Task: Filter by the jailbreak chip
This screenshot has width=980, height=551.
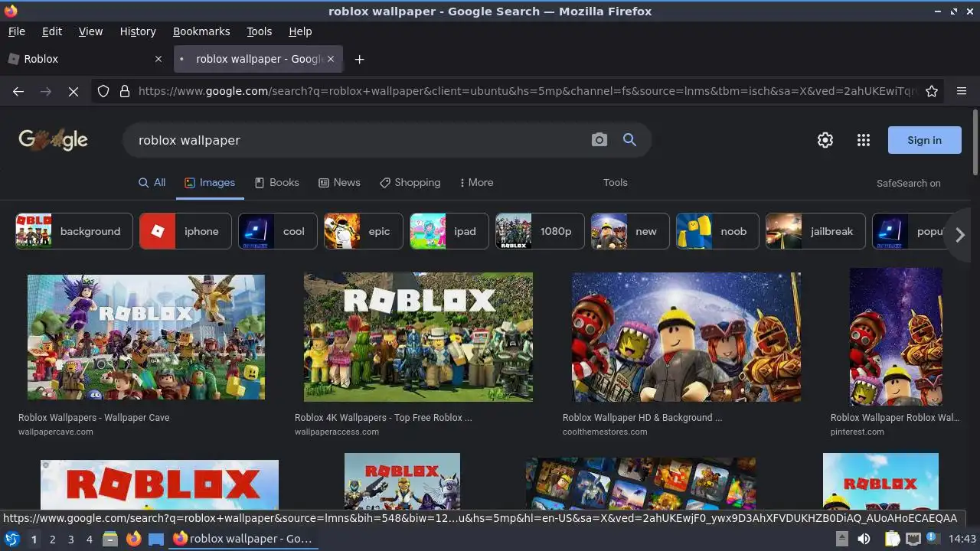Action: click(x=815, y=231)
